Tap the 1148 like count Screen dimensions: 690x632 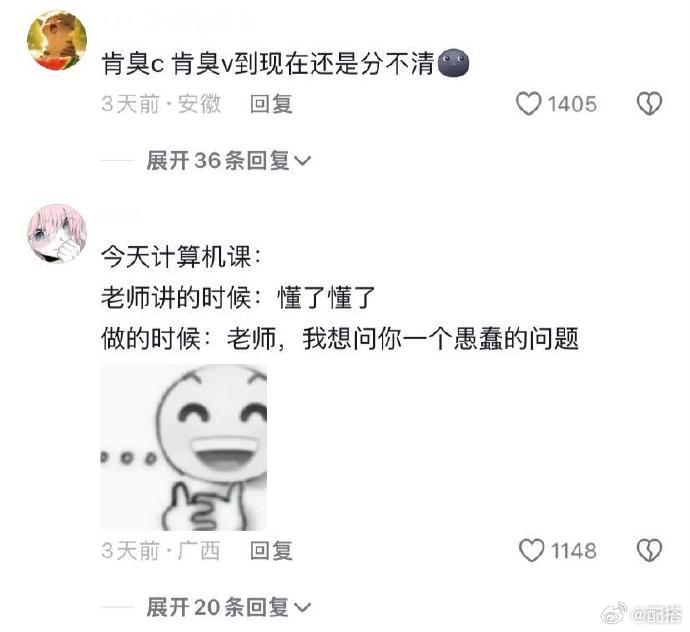click(x=574, y=551)
